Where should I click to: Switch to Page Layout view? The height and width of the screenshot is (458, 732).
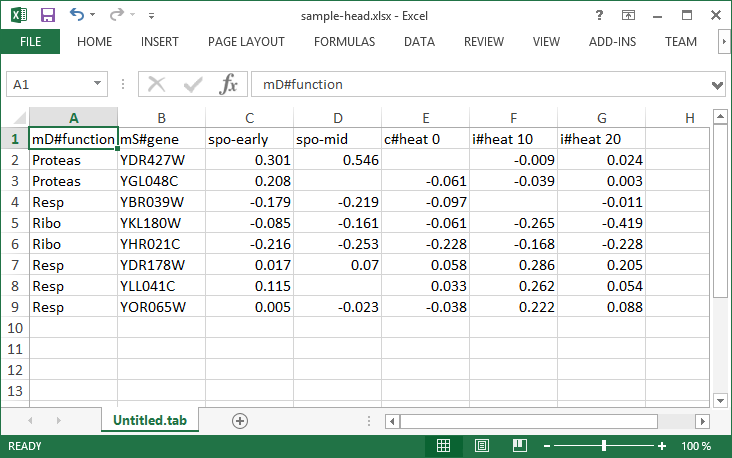[x=482, y=446]
